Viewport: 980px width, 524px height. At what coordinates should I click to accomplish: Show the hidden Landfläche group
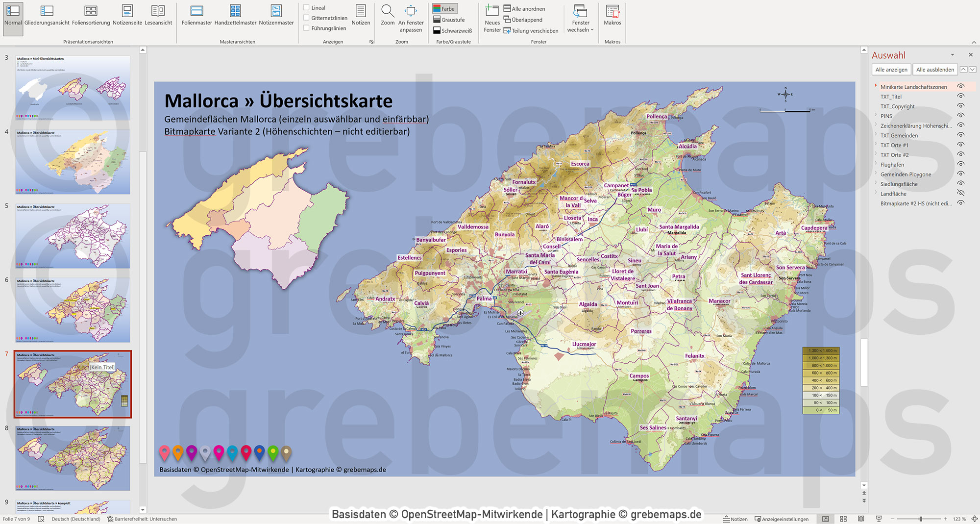[x=960, y=194]
